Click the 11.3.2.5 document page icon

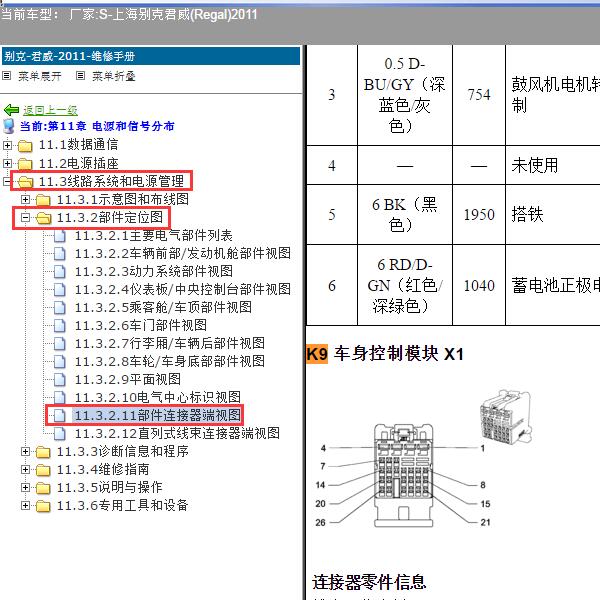[x=60, y=308]
